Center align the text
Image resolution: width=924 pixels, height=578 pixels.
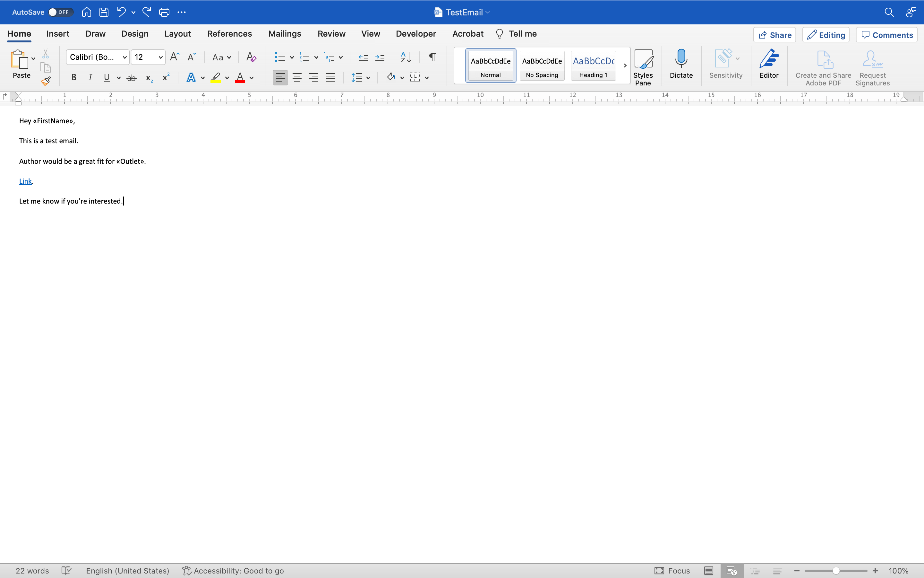tap(297, 78)
